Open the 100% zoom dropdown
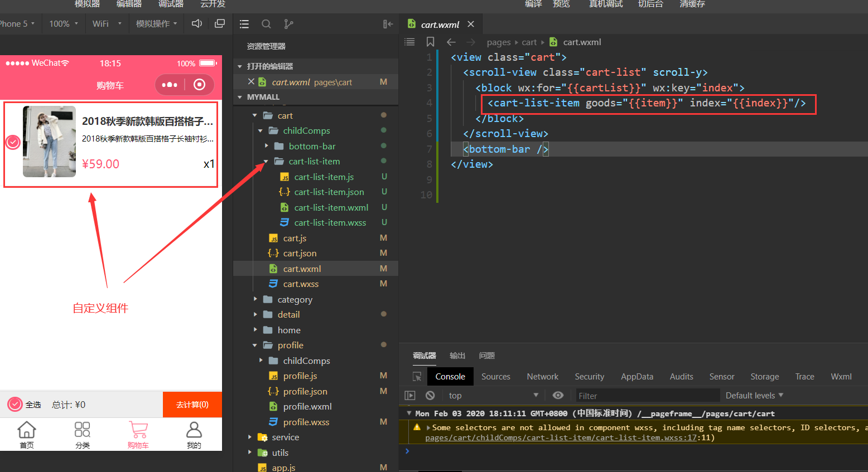This screenshot has width=868, height=472. (63, 23)
